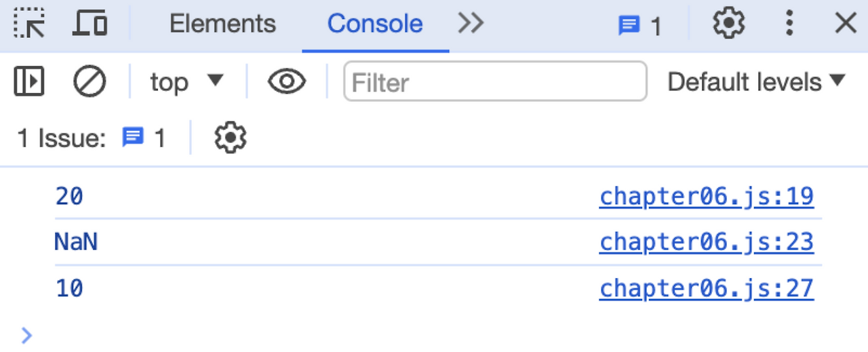Toggle the device toolbar icon
This screenshot has height=352, width=868.
click(90, 24)
